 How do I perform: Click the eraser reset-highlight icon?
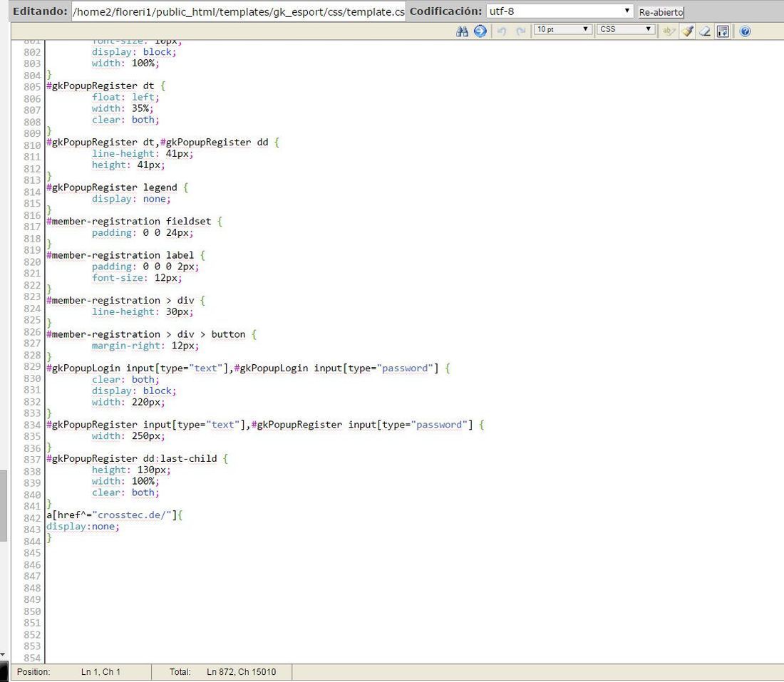[x=705, y=31]
